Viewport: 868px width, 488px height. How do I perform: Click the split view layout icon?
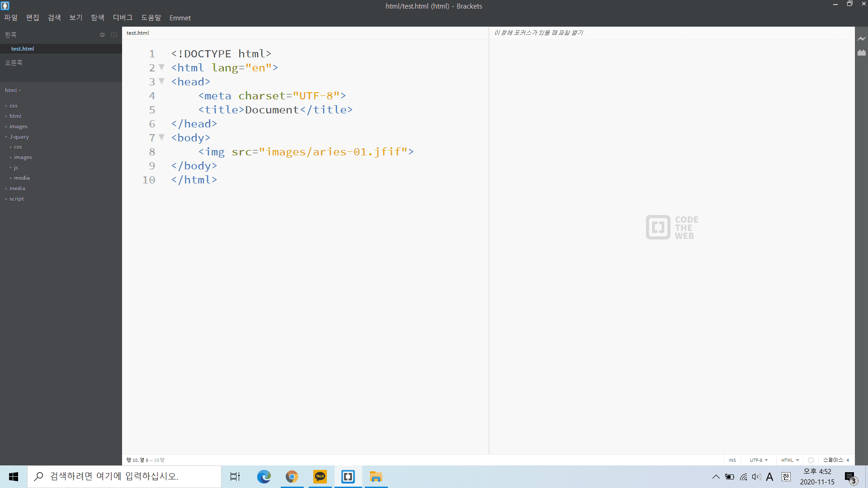[x=114, y=35]
